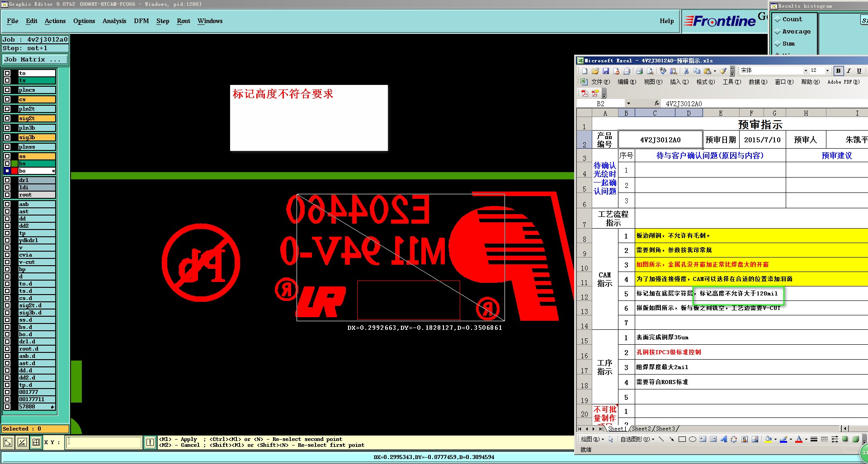Click measure distance icon in Graphic Editor
This screenshot has height=464, width=868.
point(8,443)
